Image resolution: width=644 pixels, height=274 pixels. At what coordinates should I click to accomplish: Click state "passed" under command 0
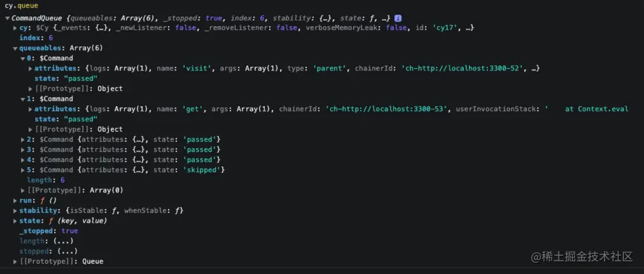(66, 79)
